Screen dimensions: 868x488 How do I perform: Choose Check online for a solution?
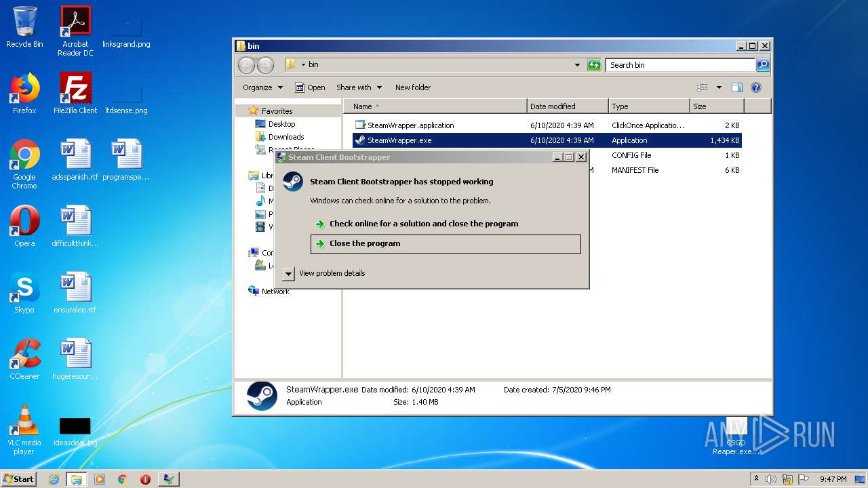pos(424,224)
